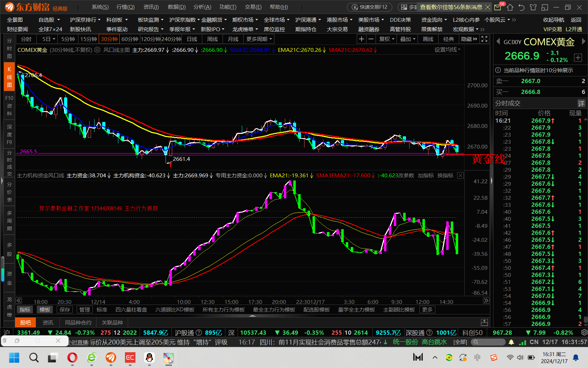
Task: Open the 复权 dropdown
Action: click(387, 39)
